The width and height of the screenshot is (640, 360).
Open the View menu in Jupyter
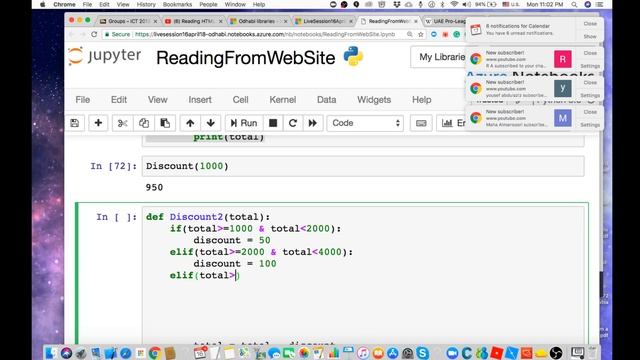(158, 100)
